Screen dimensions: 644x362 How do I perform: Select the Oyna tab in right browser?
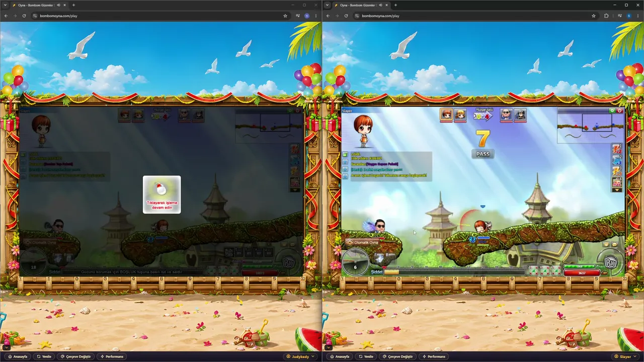click(361, 5)
